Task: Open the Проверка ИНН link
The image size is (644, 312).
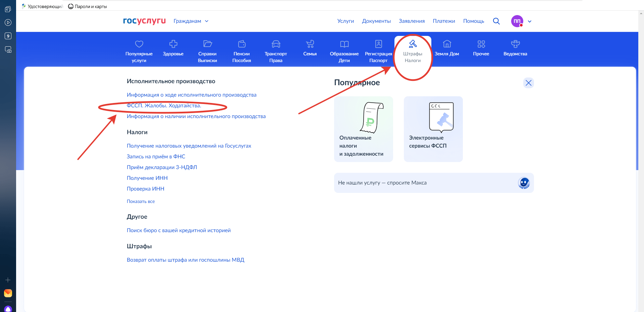Action: pos(146,189)
